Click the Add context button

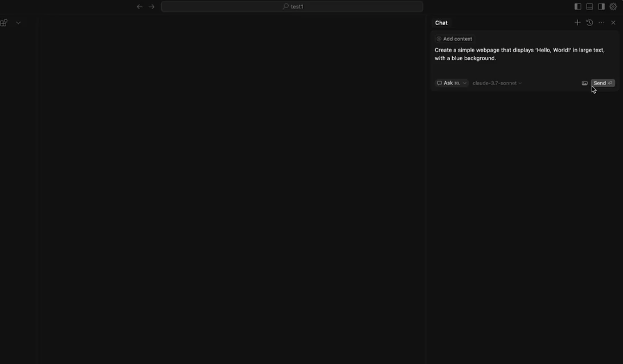point(454,39)
